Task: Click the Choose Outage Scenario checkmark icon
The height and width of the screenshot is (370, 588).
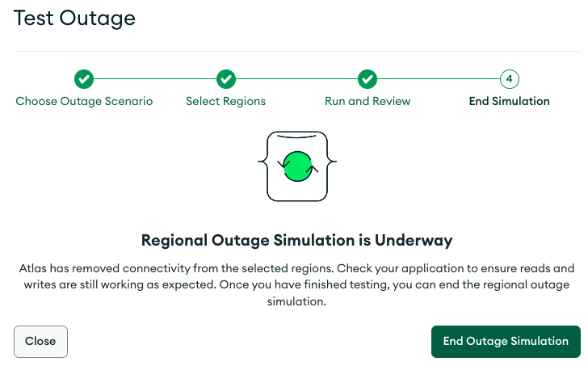Action: click(84, 79)
